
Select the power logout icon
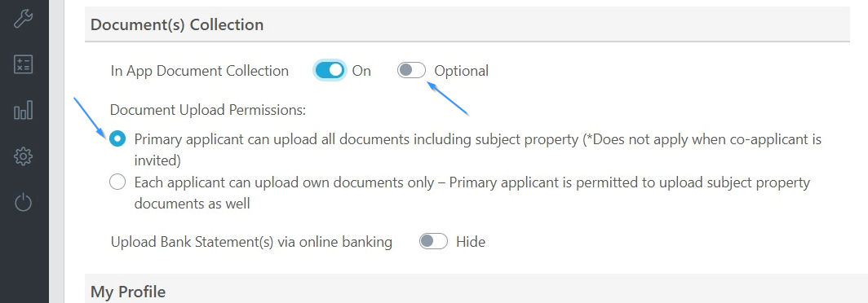tap(23, 202)
